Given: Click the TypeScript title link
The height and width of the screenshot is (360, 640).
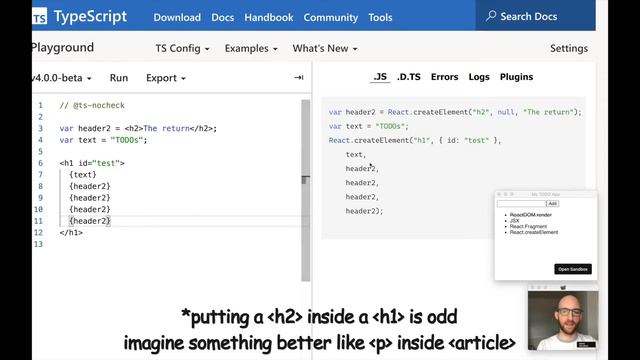Looking at the screenshot, I should click(x=90, y=16).
